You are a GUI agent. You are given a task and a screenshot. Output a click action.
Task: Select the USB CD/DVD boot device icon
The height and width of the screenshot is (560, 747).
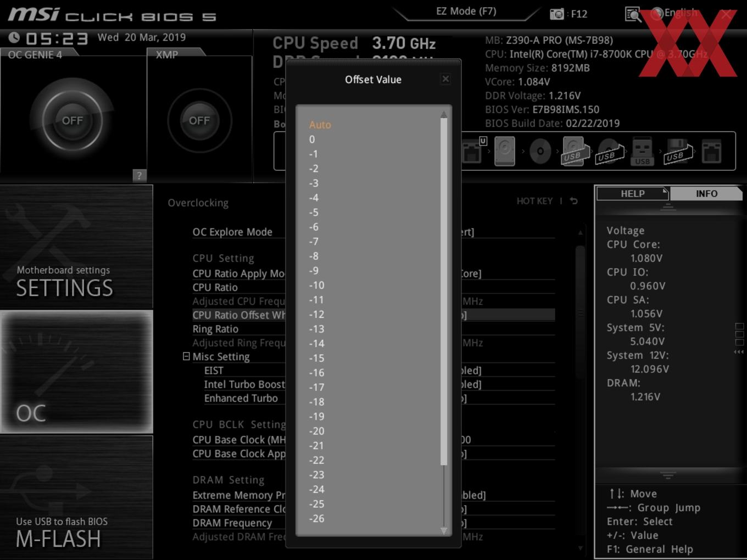(610, 151)
